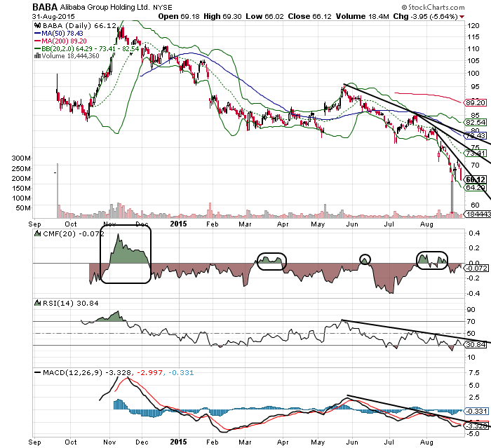Select the BABA (Daily) 66.12 legend text
Screen dimensions: 491x448
(79, 26)
